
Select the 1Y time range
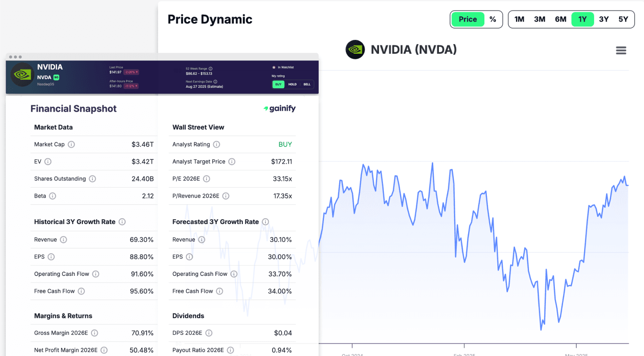[582, 19]
